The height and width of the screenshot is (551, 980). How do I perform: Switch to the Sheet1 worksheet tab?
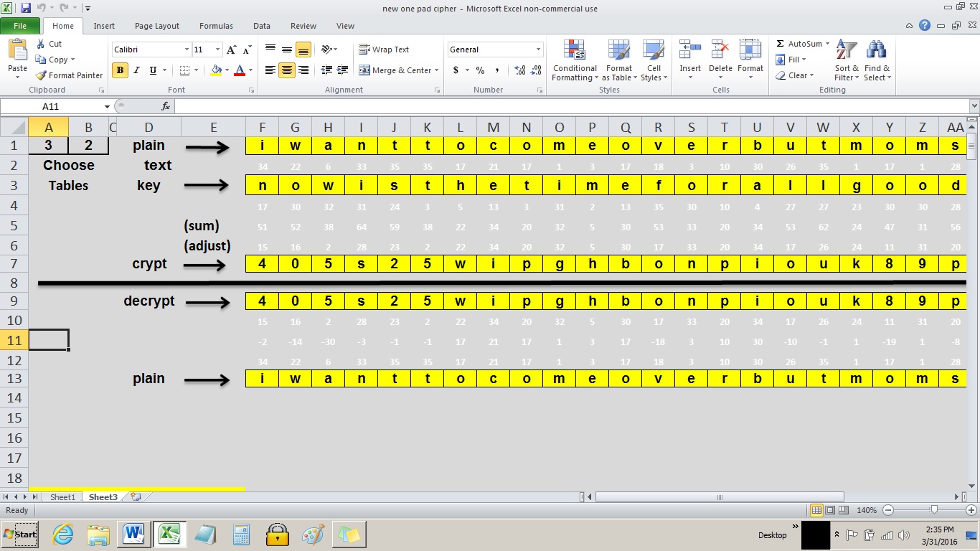coord(62,497)
